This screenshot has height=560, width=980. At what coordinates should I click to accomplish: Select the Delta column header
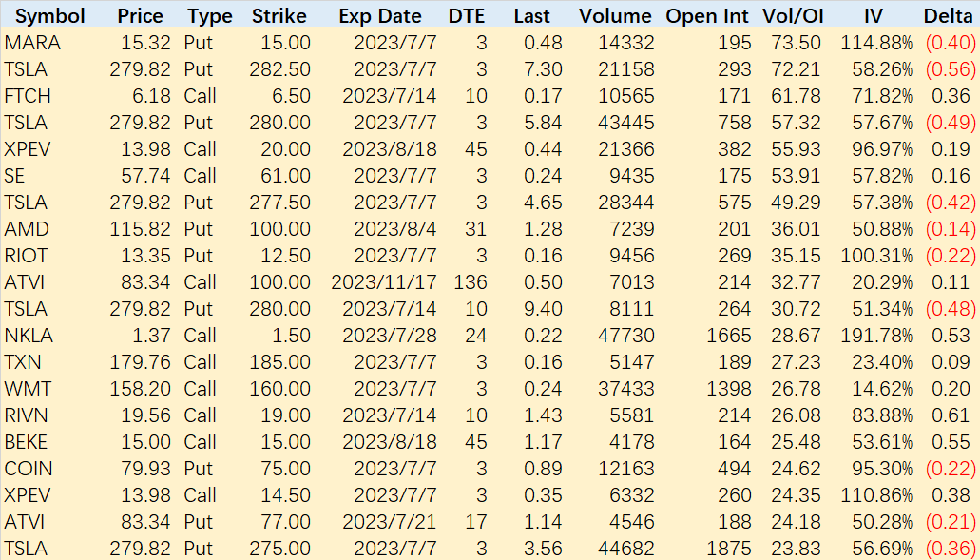click(x=948, y=15)
